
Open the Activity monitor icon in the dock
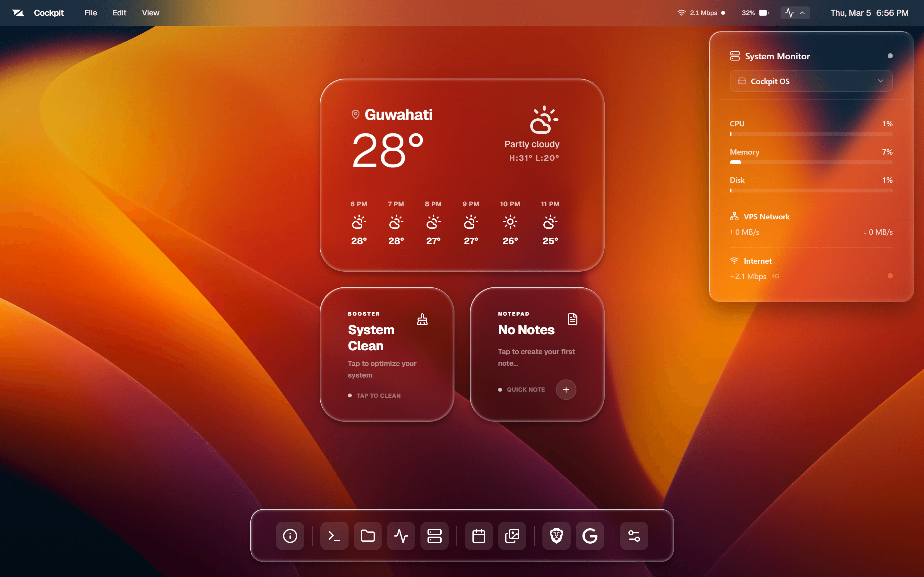(401, 535)
